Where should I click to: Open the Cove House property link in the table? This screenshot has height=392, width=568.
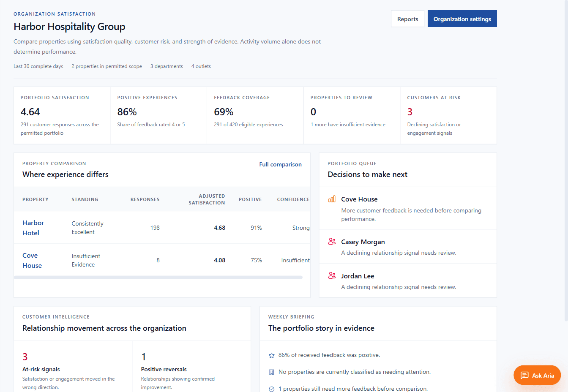tap(32, 260)
